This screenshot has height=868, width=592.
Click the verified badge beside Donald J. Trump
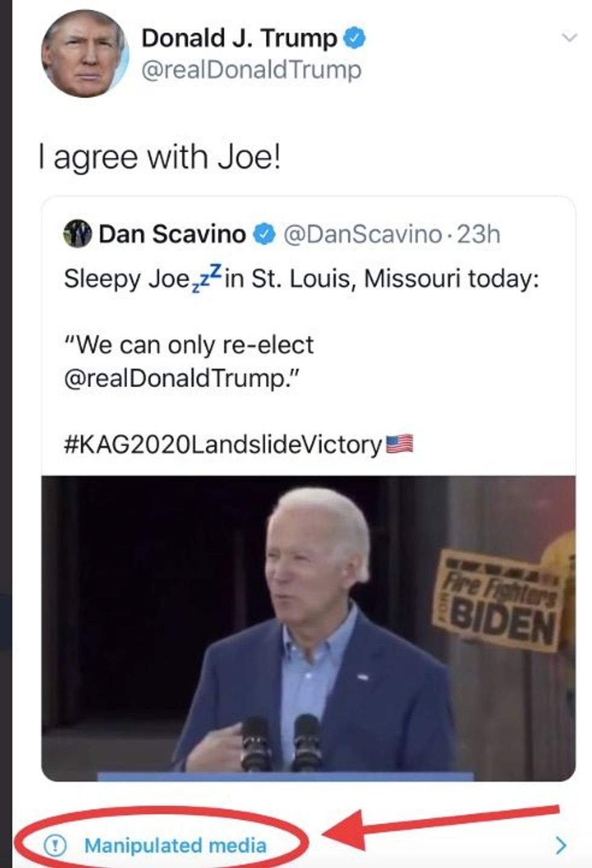[x=355, y=39]
